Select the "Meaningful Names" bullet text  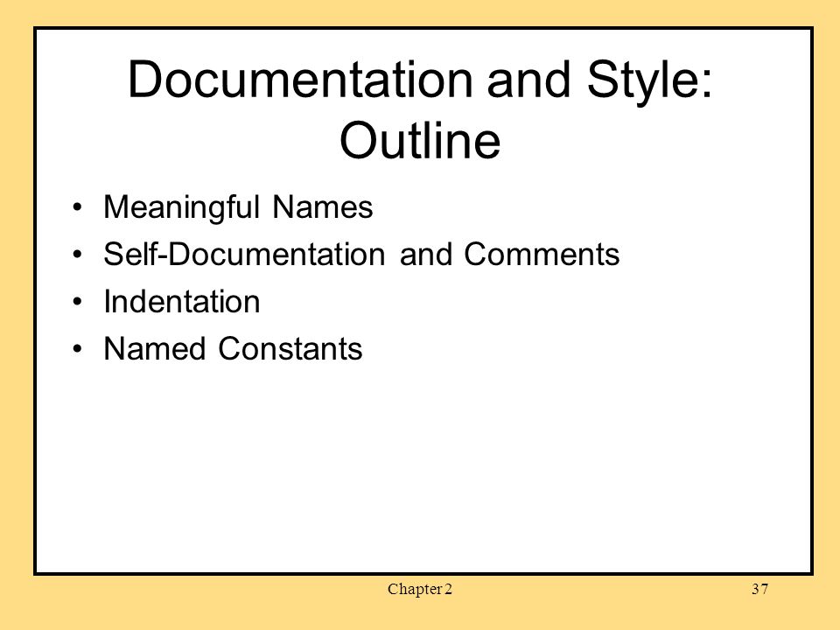[x=238, y=207]
